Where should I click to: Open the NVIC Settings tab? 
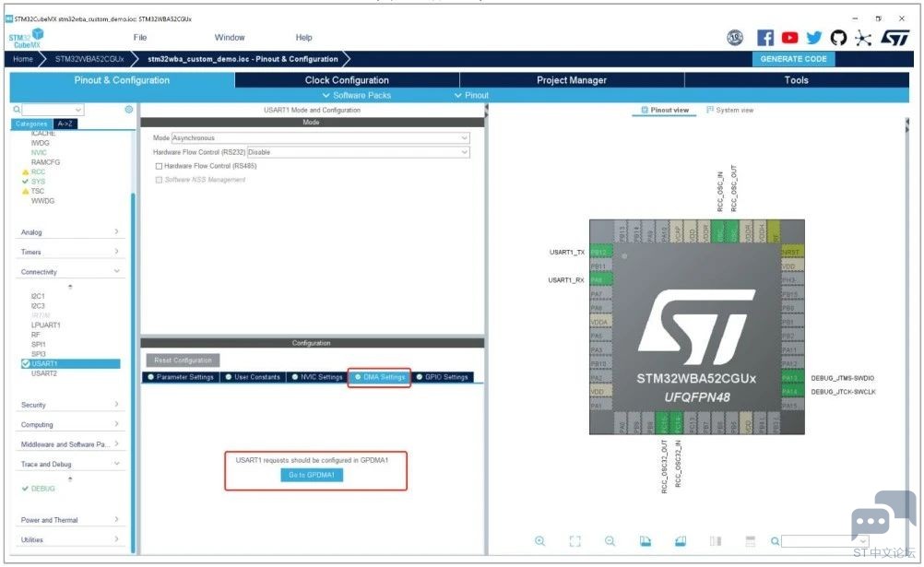coord(316,377)
